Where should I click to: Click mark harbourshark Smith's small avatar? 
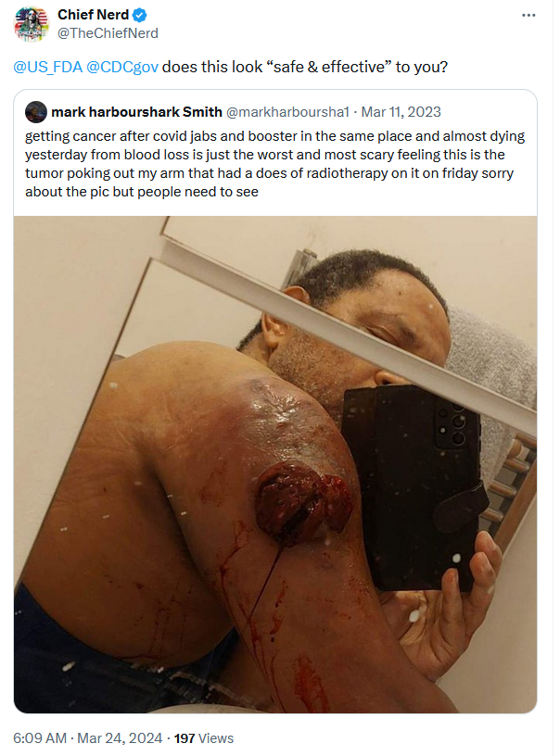[x=36, y=112]
